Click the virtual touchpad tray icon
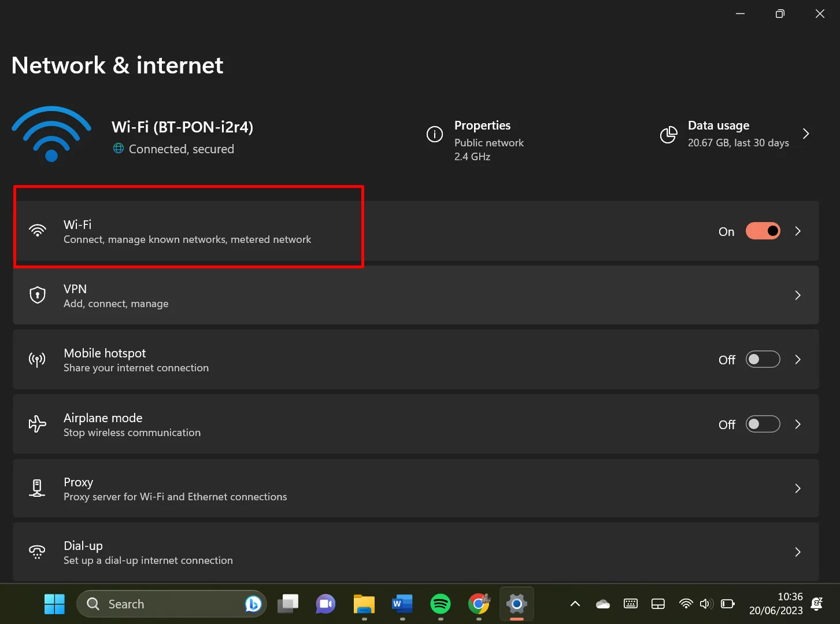Screen dimensions: 840x624 (x=658, y=604)
